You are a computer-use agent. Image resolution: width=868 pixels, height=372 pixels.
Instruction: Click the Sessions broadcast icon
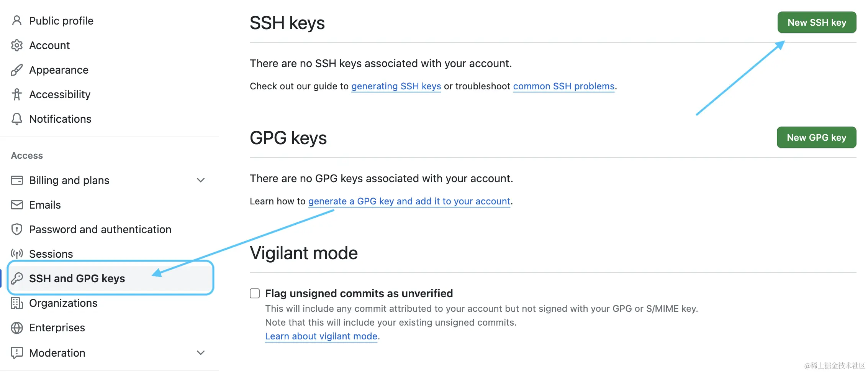coord(16,254)
